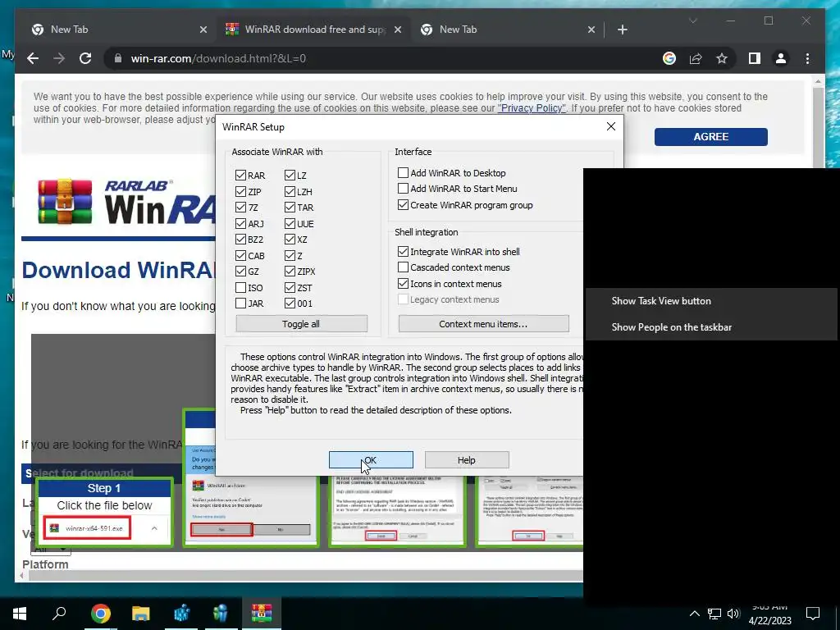Screen dimensions: 840x630
Task: Reload the win-rar.com page
Action: (x=85, y=58)
